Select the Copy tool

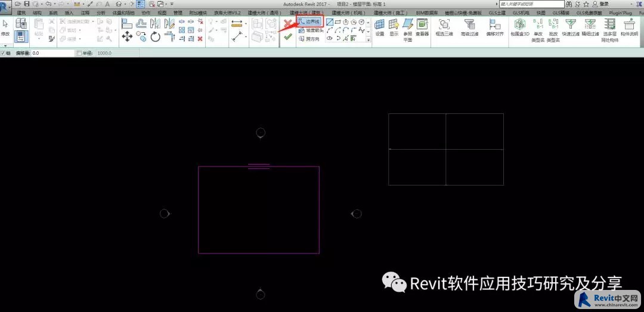(141, 37)
